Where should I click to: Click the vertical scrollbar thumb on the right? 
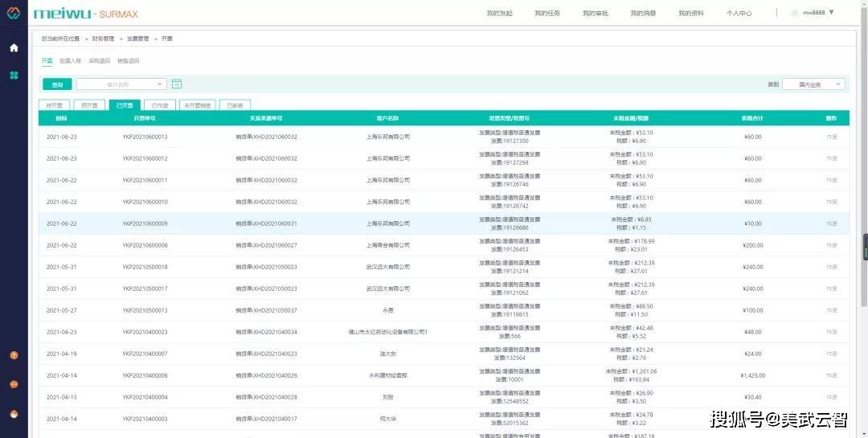[x=865, y=247]
